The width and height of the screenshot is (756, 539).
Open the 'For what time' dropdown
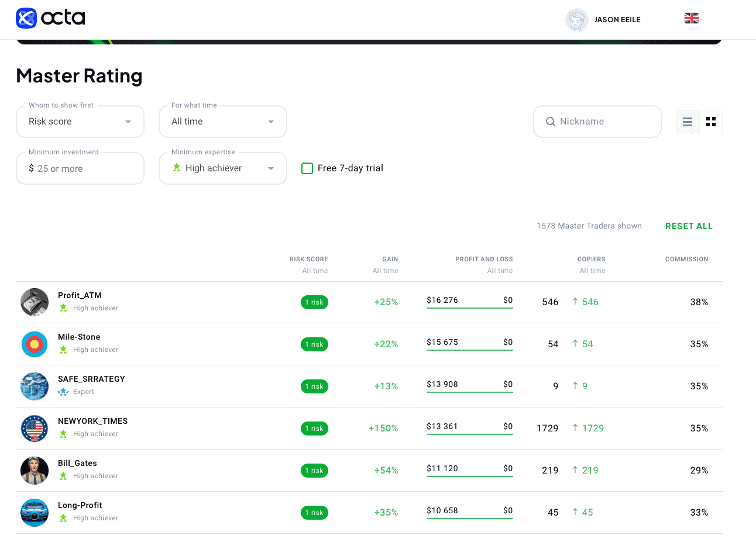pos(222,122)
